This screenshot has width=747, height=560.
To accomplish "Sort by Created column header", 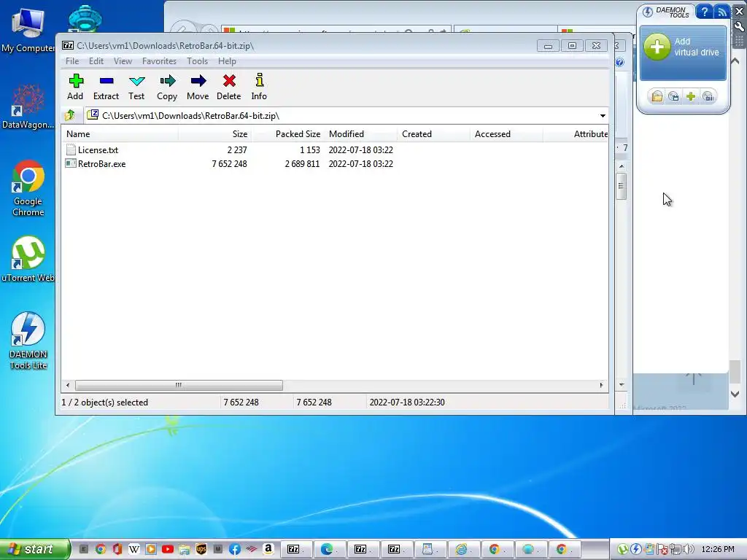I will pyautogui.click(x=433, y=134).
